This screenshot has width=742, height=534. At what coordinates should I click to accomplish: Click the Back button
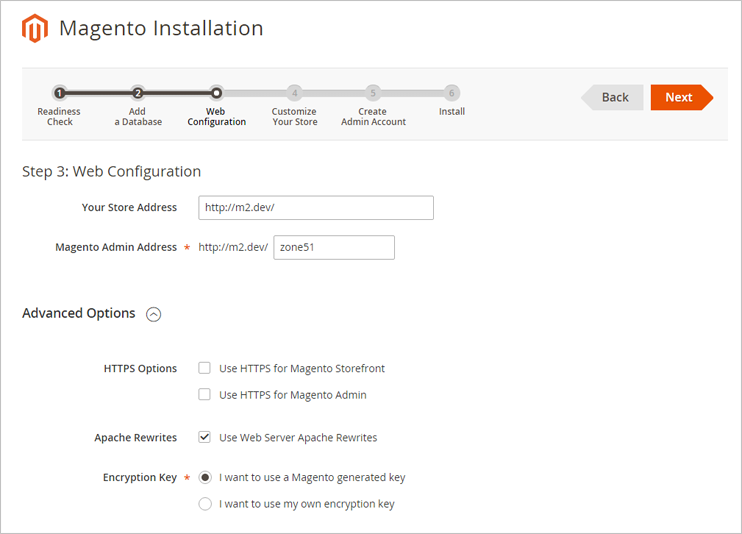point(612,98)
